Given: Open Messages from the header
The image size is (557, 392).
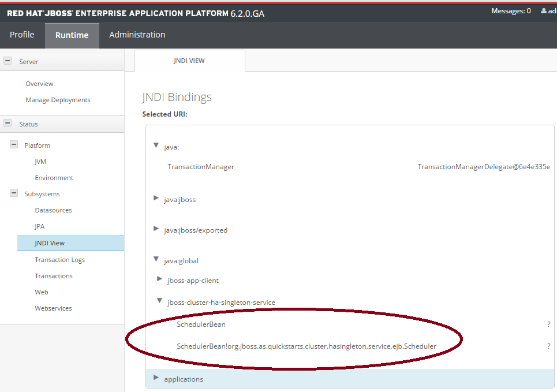Looking at the screenshot, I should 510,10.
